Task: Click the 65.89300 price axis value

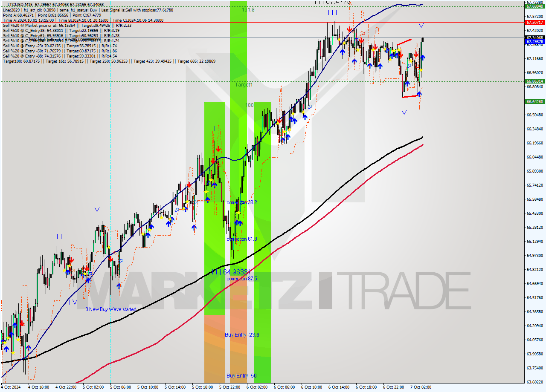Action: pyautogui.click(x=534, y=171)
